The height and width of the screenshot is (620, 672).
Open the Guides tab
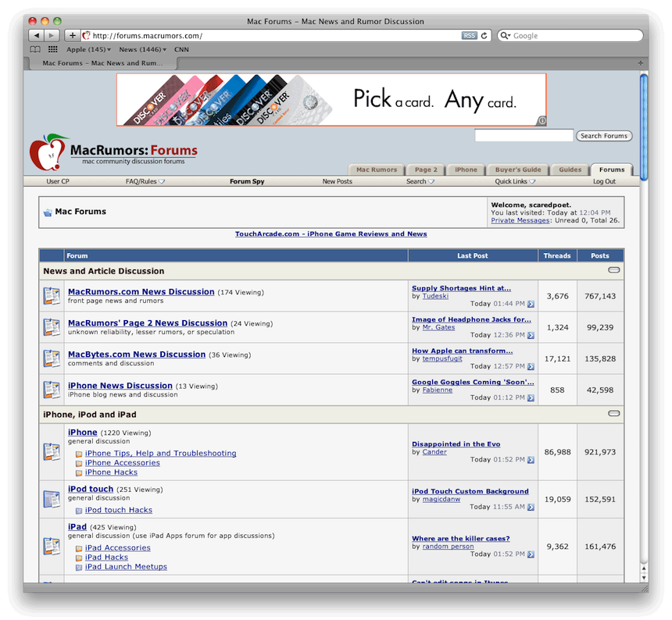pyautogui.click(x=570, y=169)
